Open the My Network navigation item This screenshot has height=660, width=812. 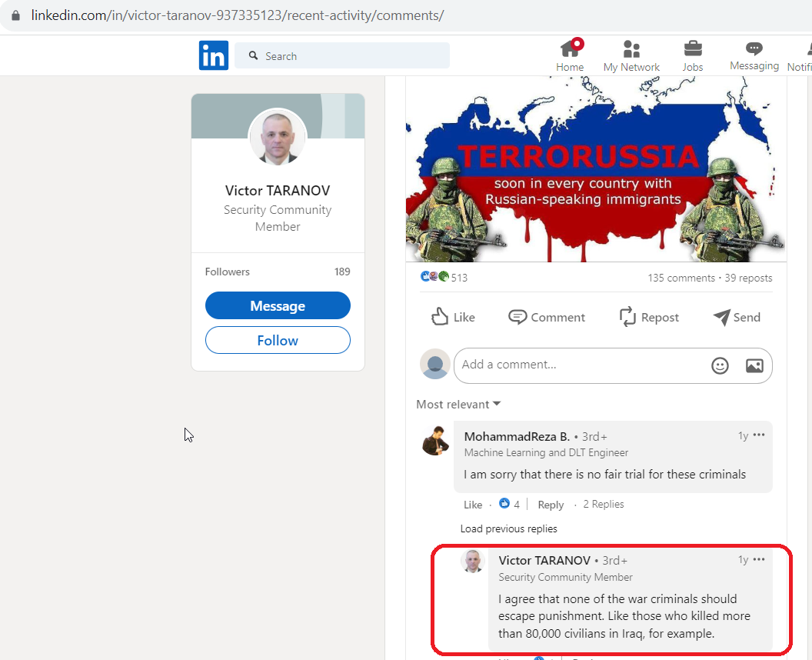click(631, 55)
